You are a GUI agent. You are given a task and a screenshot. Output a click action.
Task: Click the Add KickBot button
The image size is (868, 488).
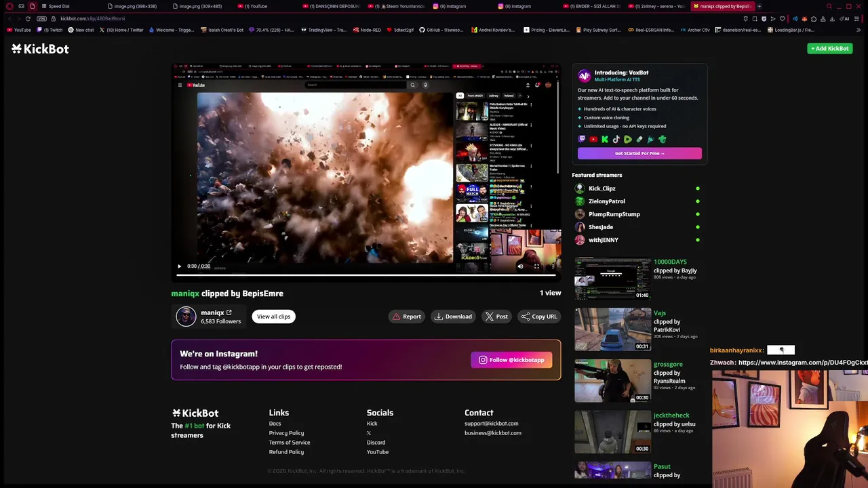[830, 48]
